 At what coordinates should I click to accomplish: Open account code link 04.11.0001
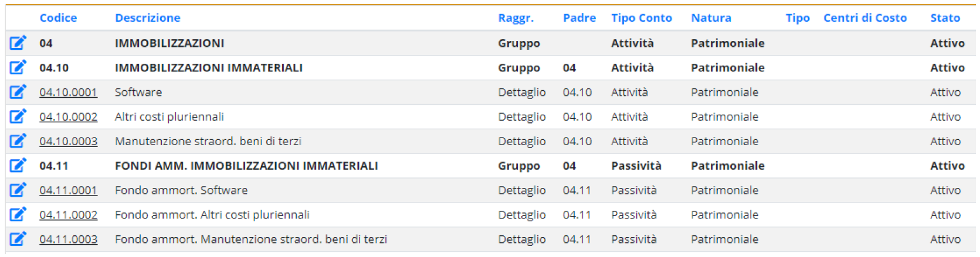[x=68, y=191]
